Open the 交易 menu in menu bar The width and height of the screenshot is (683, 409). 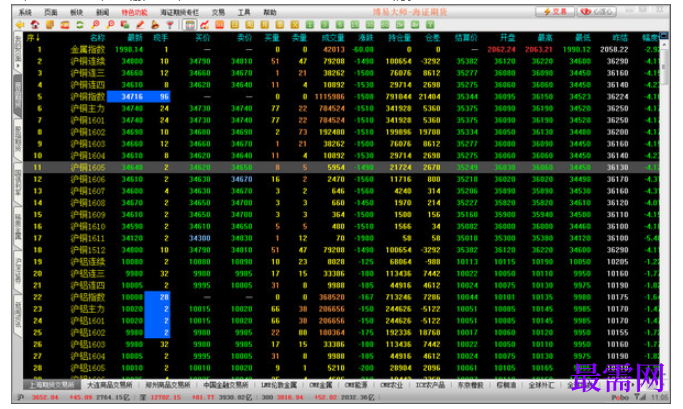218,12
